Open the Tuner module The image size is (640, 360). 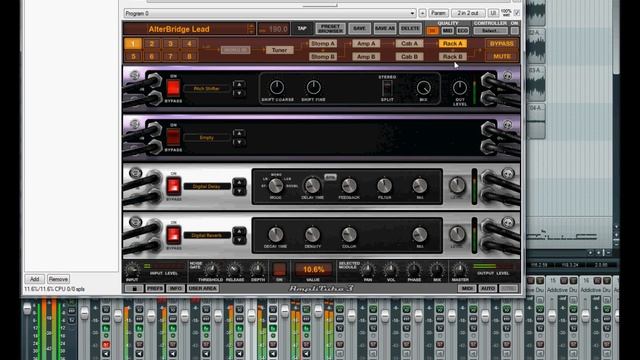point(279,50)
